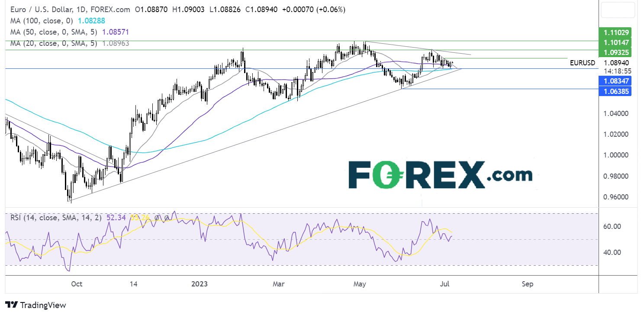644x315 pixels.
Task: Select the 1.11029 price label
Action: 616,32
